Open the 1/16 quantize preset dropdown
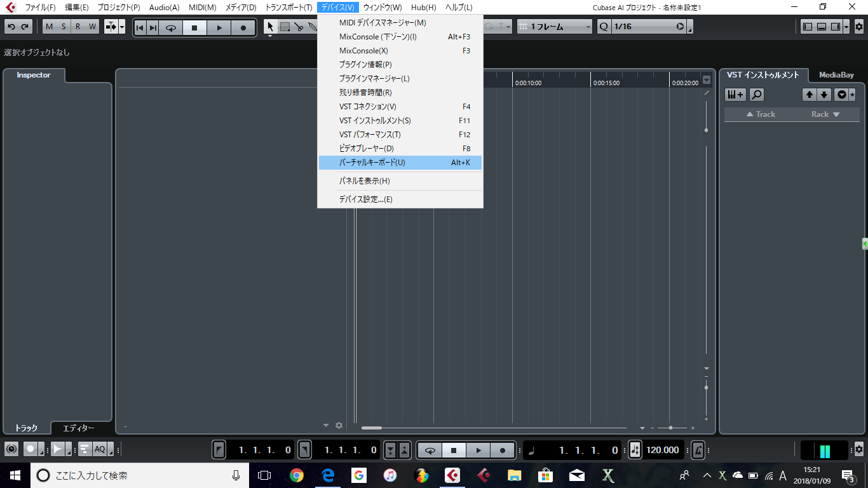 (648, 27)
